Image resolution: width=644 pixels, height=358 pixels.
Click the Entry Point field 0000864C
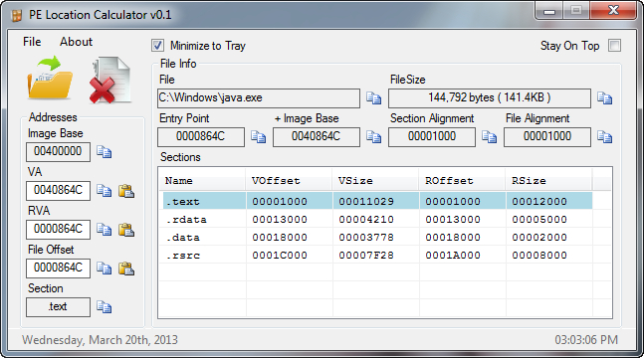(201, 136)
